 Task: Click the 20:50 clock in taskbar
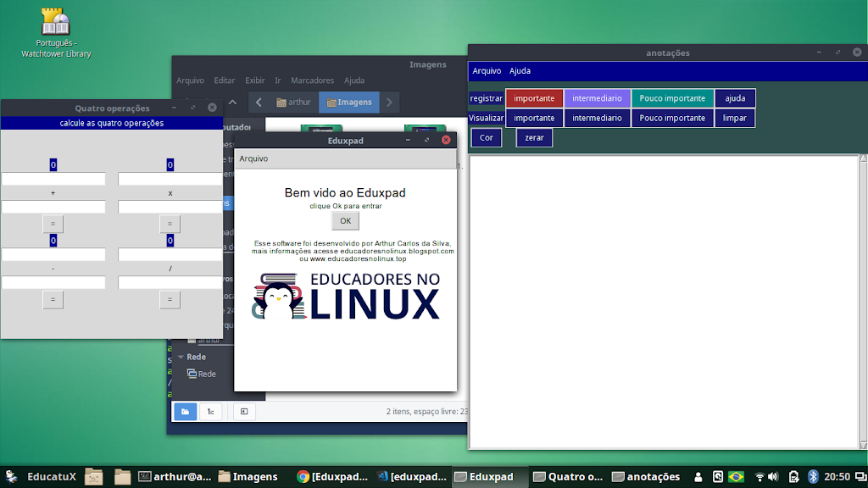[837, 476]
